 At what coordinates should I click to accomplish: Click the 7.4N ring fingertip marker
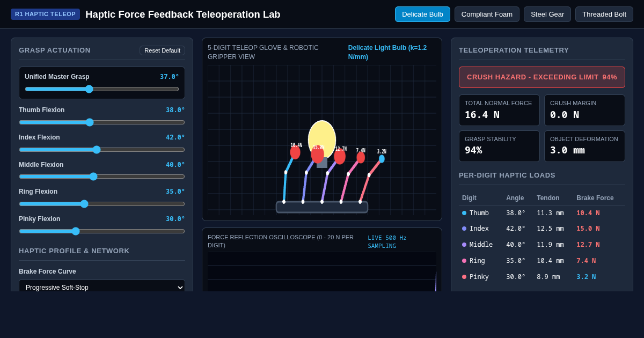pos(361,157)
